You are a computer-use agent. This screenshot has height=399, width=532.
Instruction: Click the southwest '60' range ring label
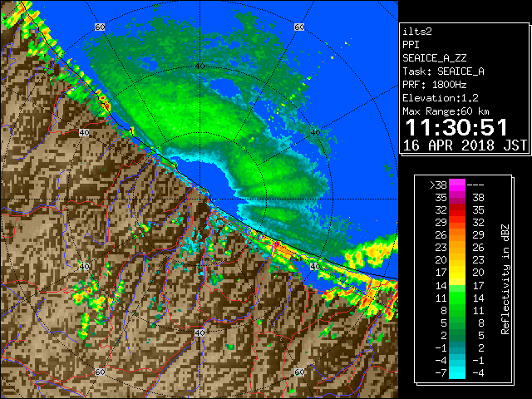click(x=100, y=372)
